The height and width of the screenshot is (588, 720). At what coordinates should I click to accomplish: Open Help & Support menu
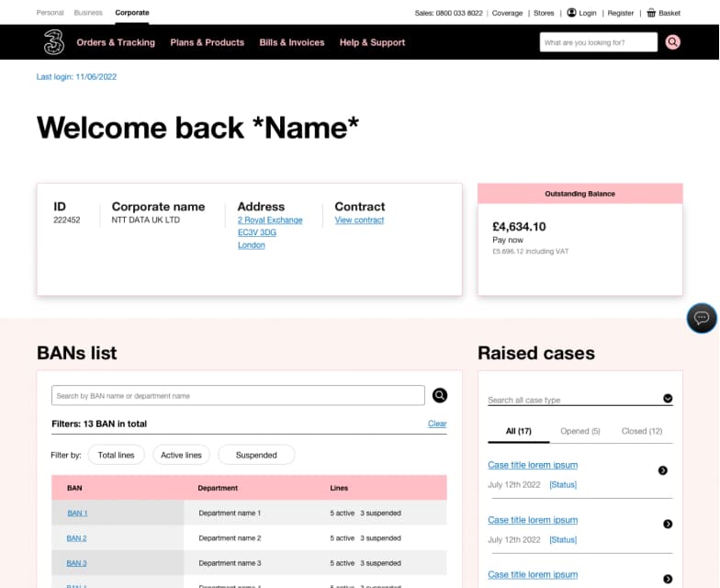pos(373,42)
